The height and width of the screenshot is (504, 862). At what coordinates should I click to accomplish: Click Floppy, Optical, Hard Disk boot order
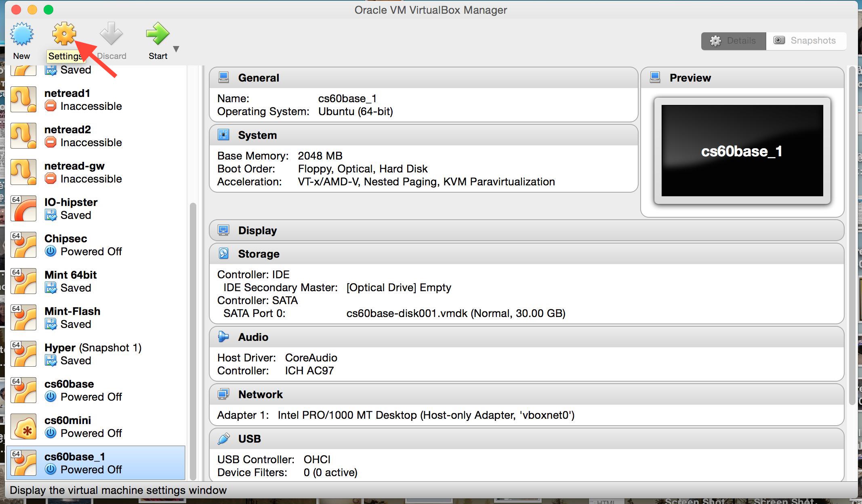tap(363, 169)
